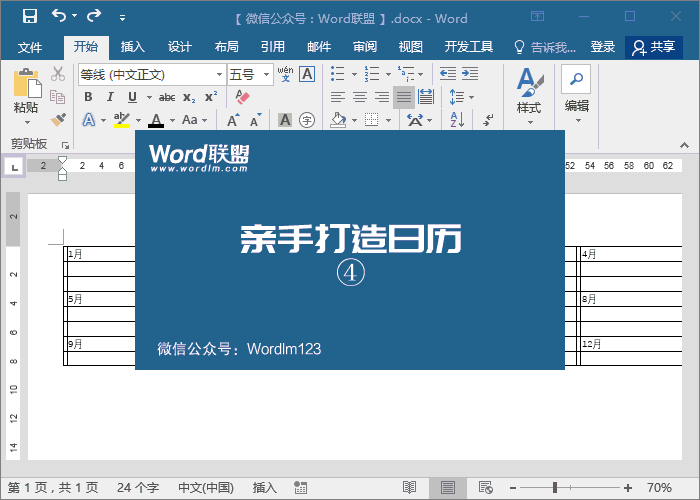Apply the black font color
This screenshot has width=700, height=500.
click(156, 120)
